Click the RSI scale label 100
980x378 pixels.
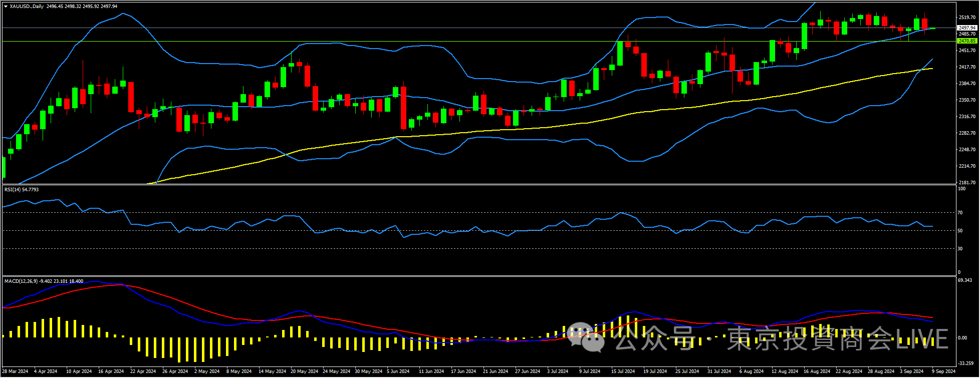click(x=961, y=189)
